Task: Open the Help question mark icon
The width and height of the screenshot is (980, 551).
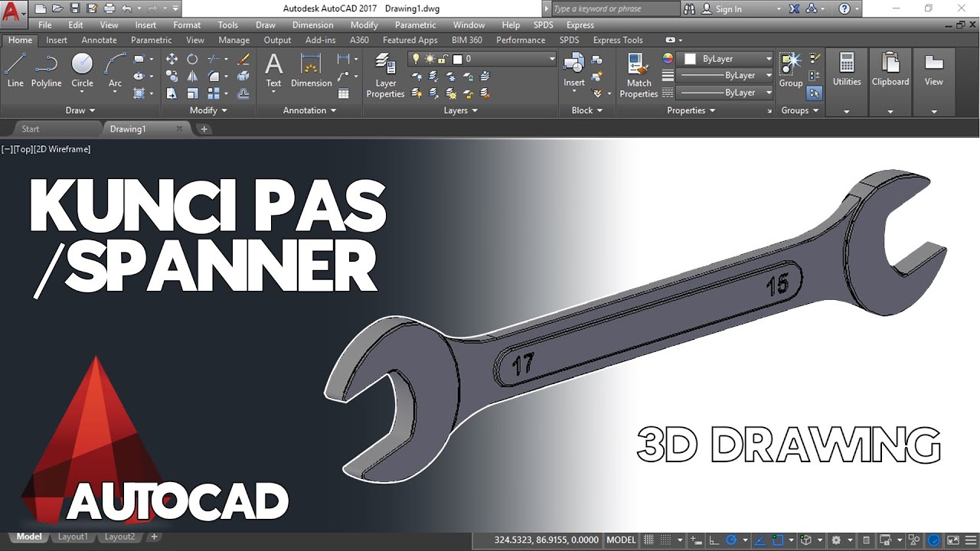Action: coord(844,9)
